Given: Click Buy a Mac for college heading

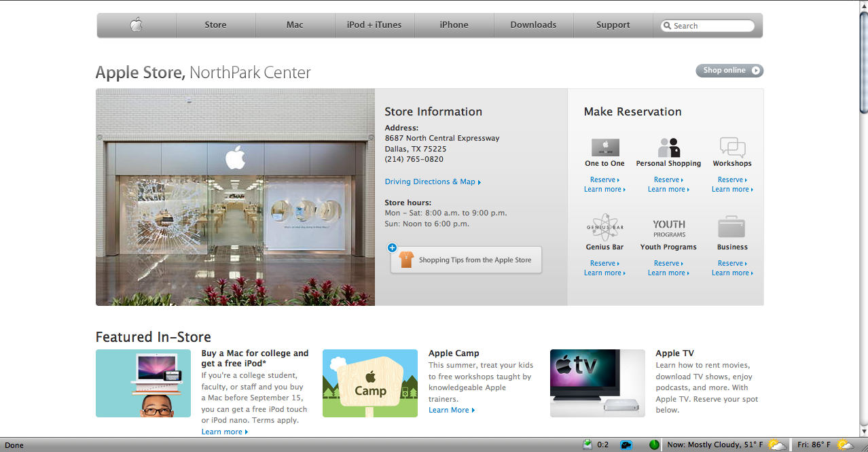Looking at the screenshot, I should pos(255,358).
